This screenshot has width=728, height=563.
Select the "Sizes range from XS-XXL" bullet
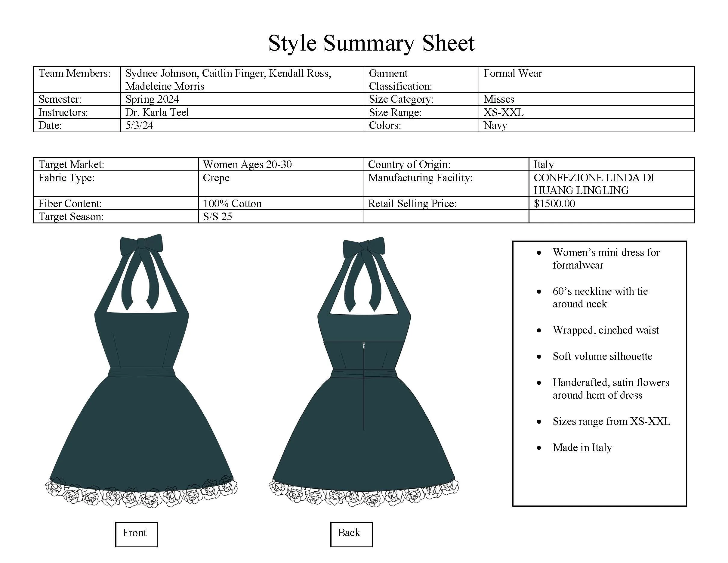click(611, 421)
